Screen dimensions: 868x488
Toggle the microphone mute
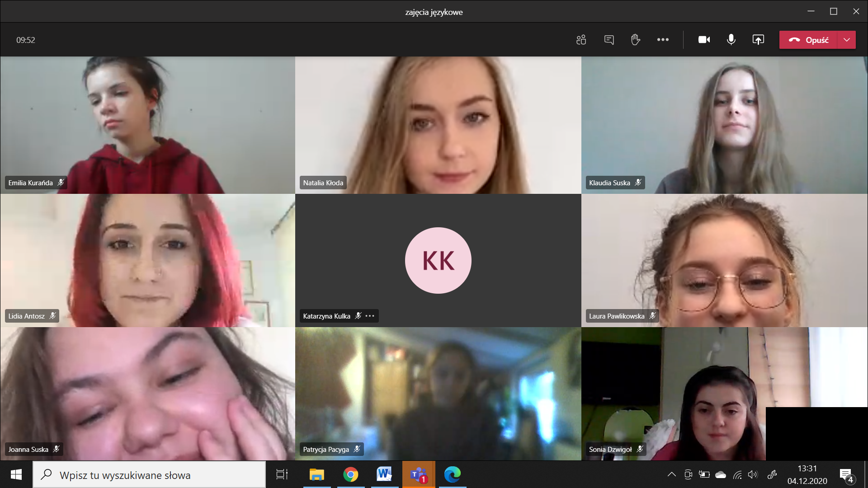click(x=731, y=40)
